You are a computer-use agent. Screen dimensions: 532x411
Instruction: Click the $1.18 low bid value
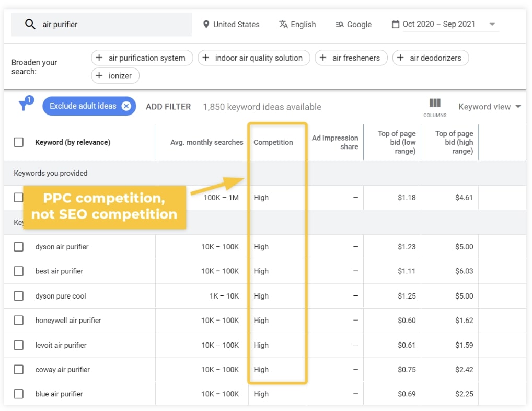pos(407,198)
